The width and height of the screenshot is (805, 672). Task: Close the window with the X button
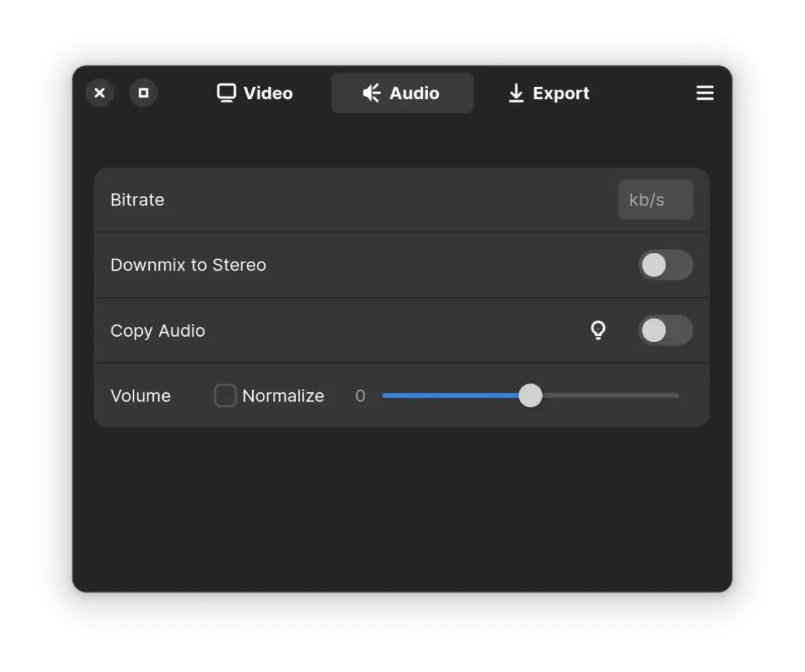click(100, 93)
